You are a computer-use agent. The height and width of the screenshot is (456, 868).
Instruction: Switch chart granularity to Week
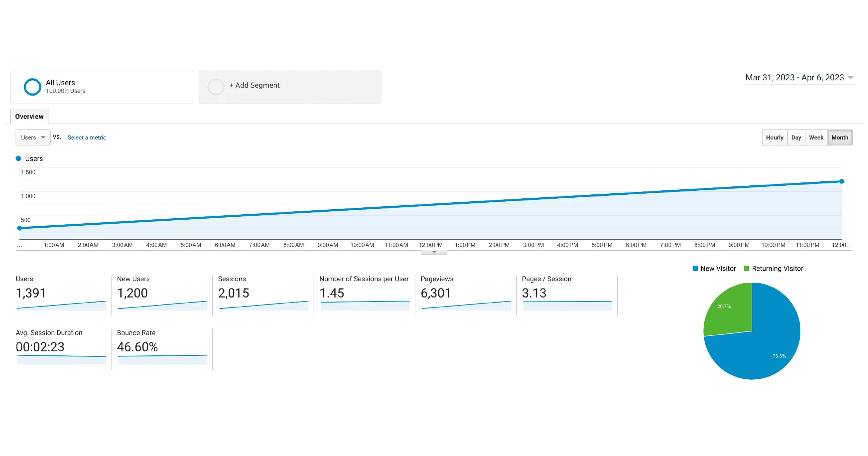pos(816,138)
